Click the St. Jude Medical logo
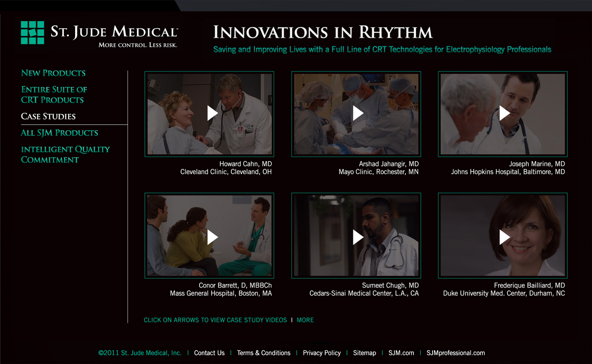Screen dimensions: 592x364 coord(99,34)
